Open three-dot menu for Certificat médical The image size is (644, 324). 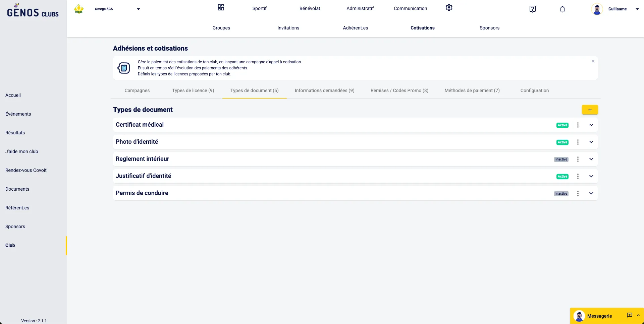click(x=578, y=125)
